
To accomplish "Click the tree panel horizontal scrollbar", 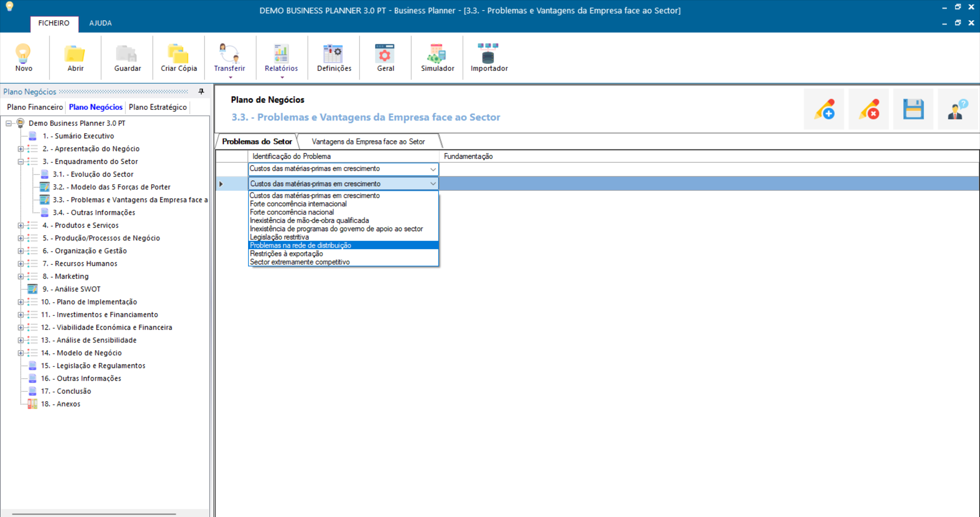I will (x=94, y=513).
